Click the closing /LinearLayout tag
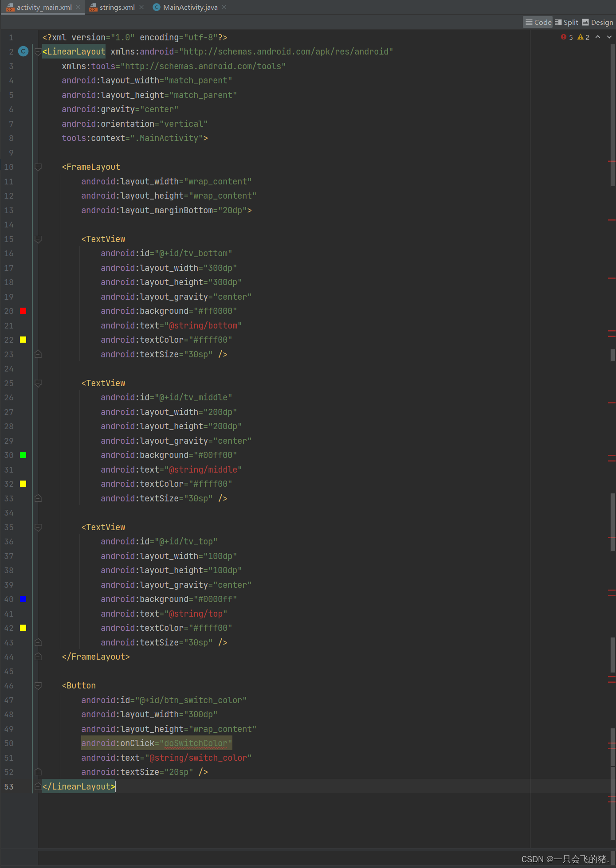The height and width of the screenshot is (868, 616). tap(79, 786)
